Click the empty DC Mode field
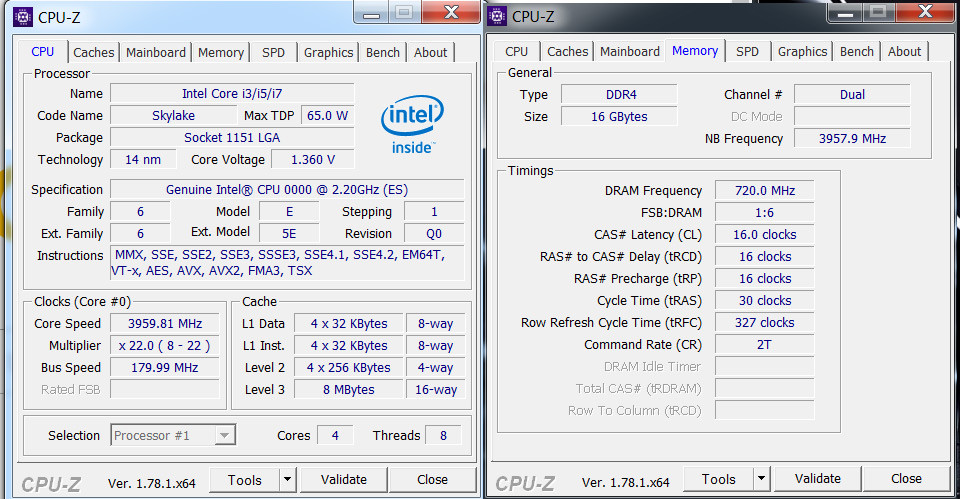Image resolution: width=960 pixels, height=499 pixels. pos(852,116)
